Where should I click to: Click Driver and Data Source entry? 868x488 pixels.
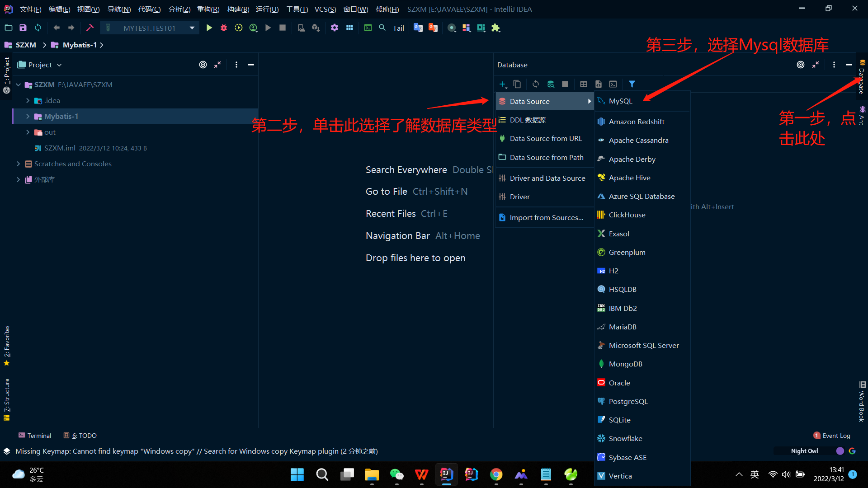[x=545, y=178]
